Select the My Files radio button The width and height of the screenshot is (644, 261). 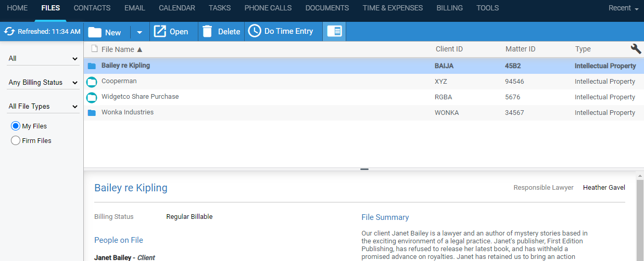[x=16, y=126]
